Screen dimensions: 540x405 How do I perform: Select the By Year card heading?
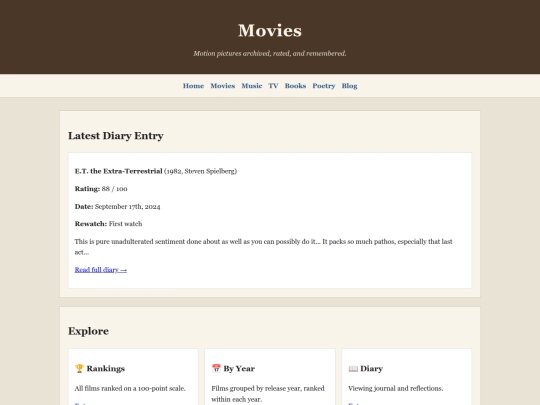[x=239, y=368]
